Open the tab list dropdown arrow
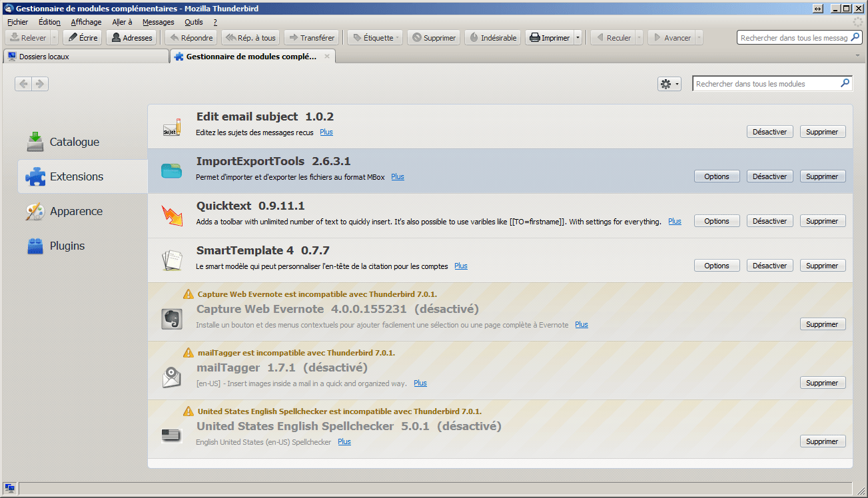 pyautogui.click(x=857, y=57)
